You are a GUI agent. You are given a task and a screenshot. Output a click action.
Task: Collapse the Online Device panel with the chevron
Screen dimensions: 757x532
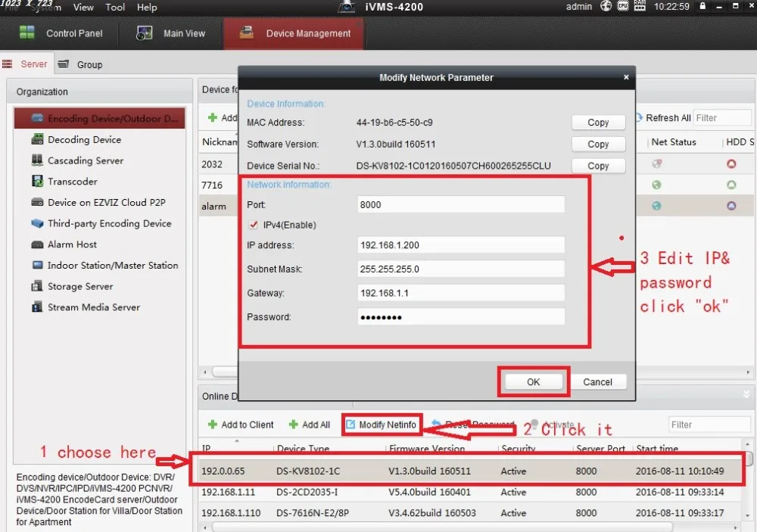click(x=746, y=395)
